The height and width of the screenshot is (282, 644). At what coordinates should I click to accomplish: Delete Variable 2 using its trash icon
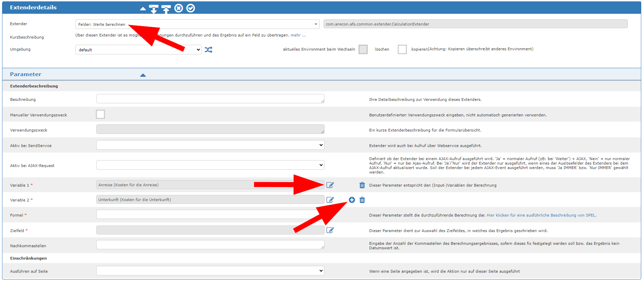coord(362,200)
